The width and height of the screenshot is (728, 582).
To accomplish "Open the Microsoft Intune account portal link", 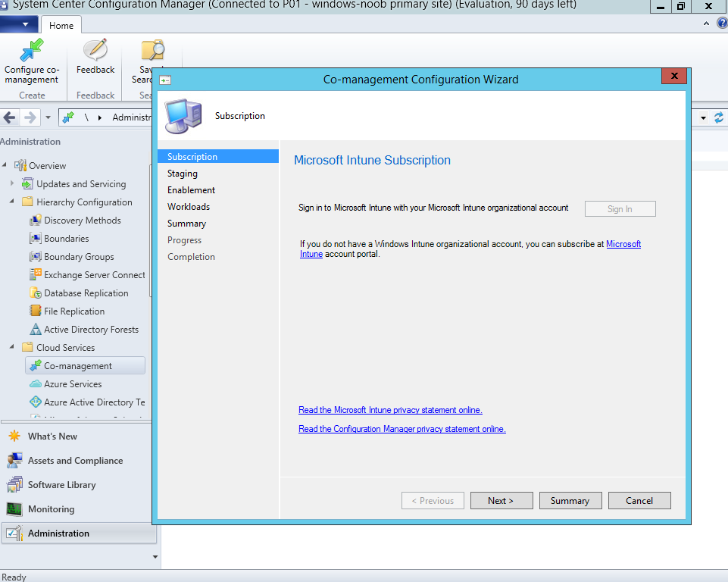I will pyautogui.click(x=623, y=244).
